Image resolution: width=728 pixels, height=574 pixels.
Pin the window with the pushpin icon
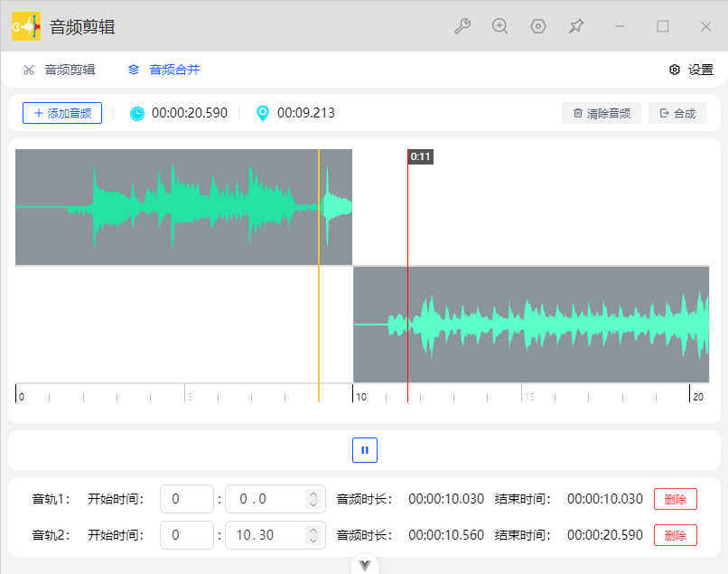point(576,26)
